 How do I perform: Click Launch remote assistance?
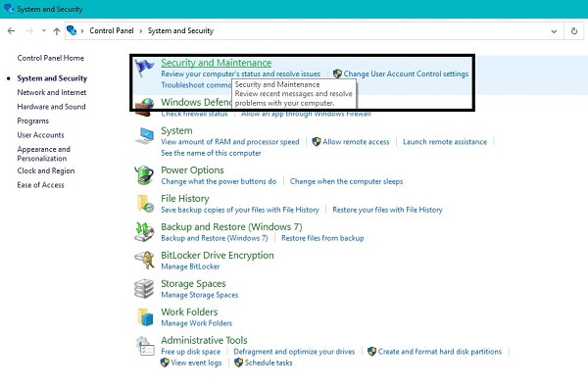pos(445,142)
